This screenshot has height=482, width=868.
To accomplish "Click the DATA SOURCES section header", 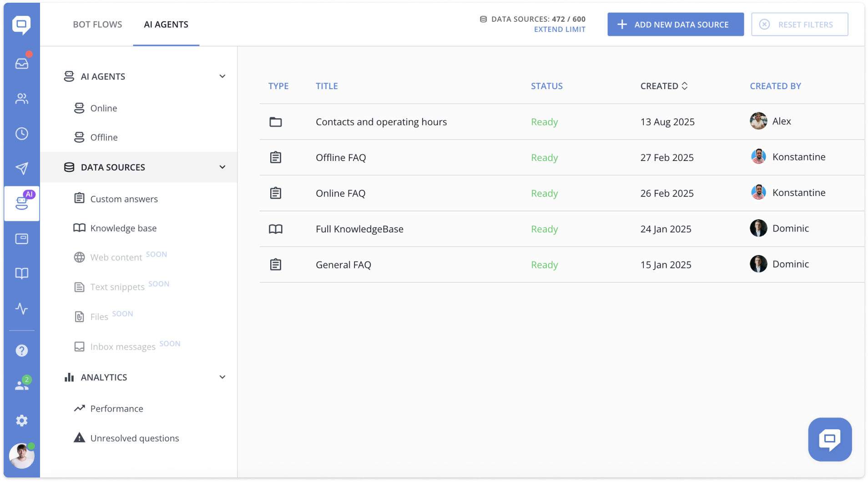I will (x=139, y=167).
